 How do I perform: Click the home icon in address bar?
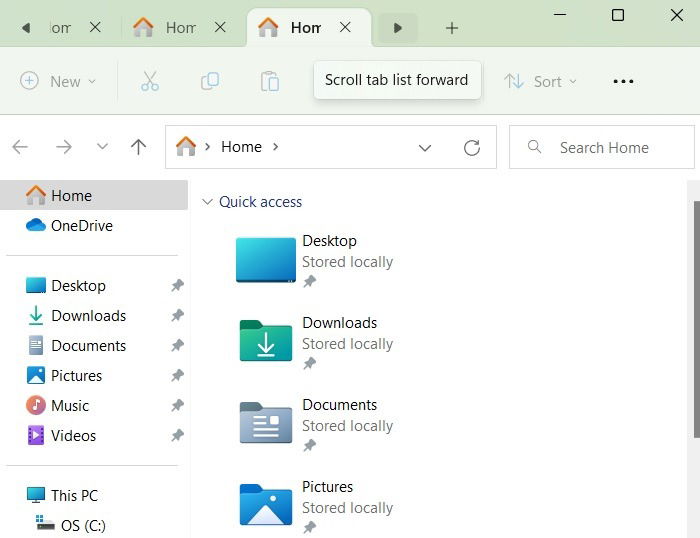pos(186,146)
